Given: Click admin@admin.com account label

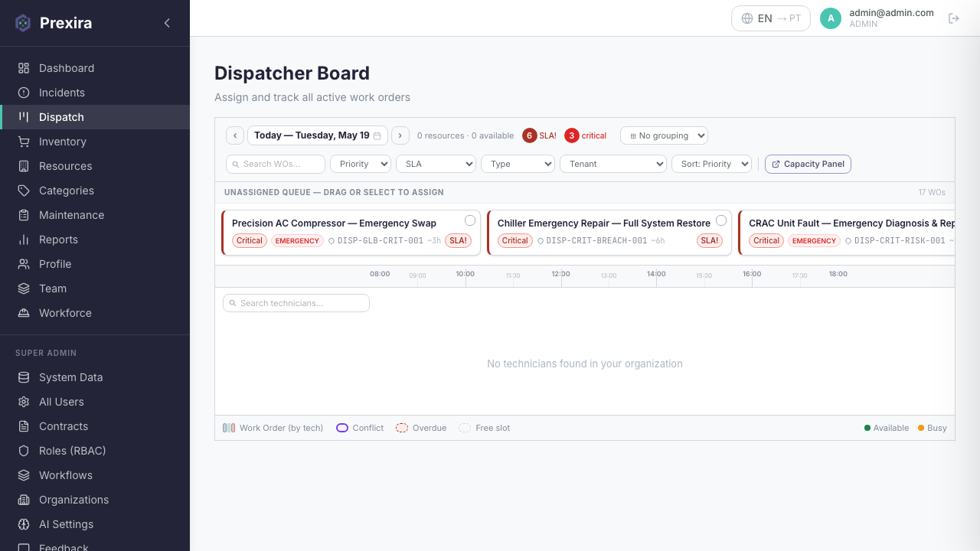Looking at the screenshot, I should click(x=891, y=13).
